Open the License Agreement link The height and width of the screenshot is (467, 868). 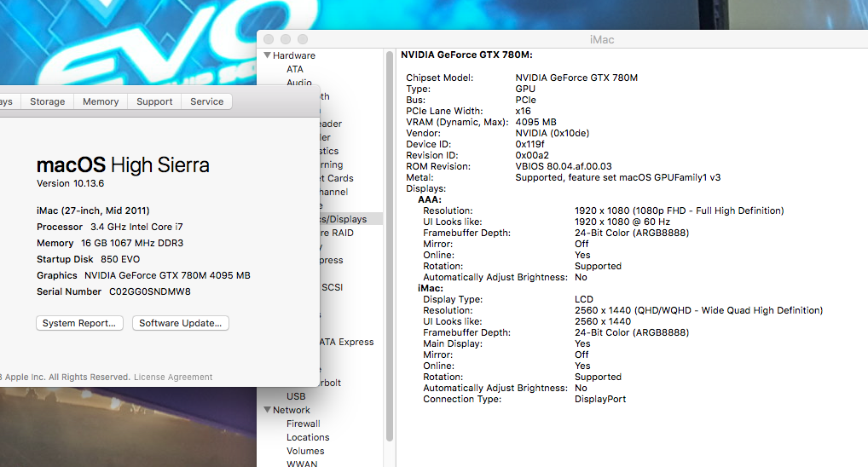173,378
